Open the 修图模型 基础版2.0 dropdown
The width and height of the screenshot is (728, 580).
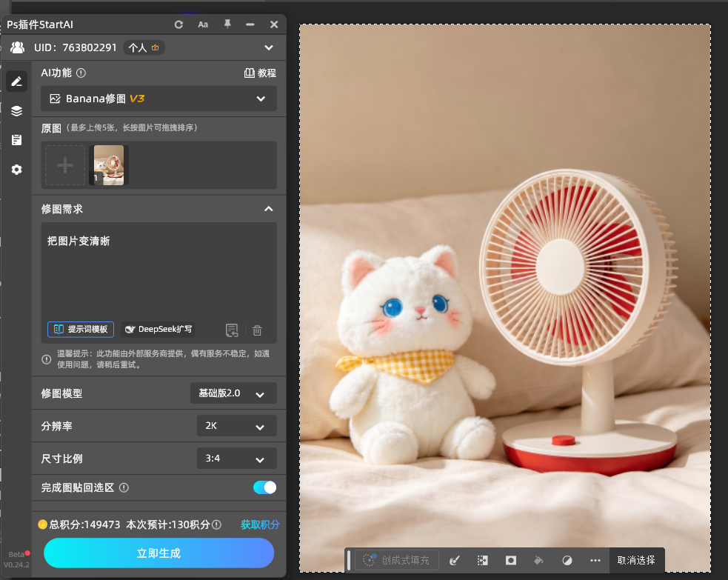(233, 393)
